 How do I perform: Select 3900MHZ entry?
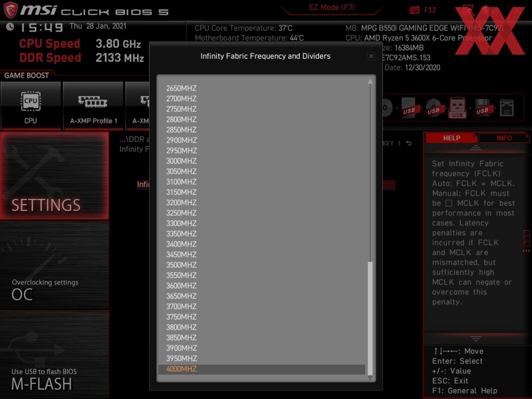point(181,348)
